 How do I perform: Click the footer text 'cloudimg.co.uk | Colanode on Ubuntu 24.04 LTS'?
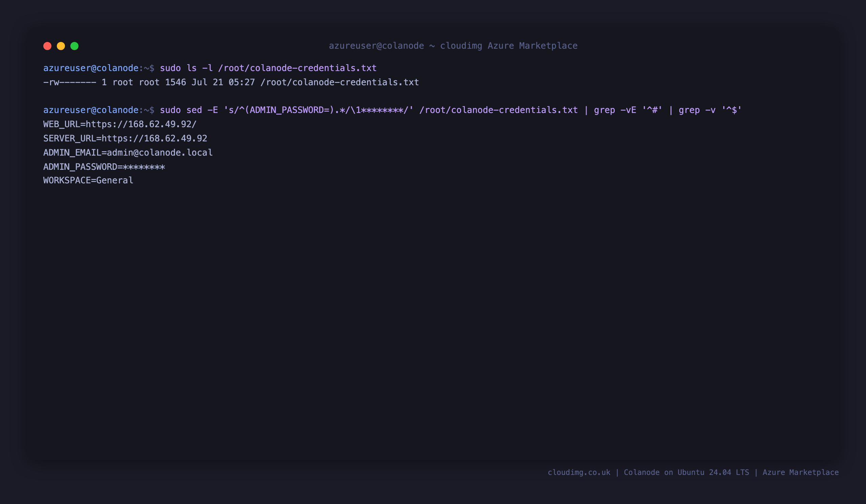648,473
